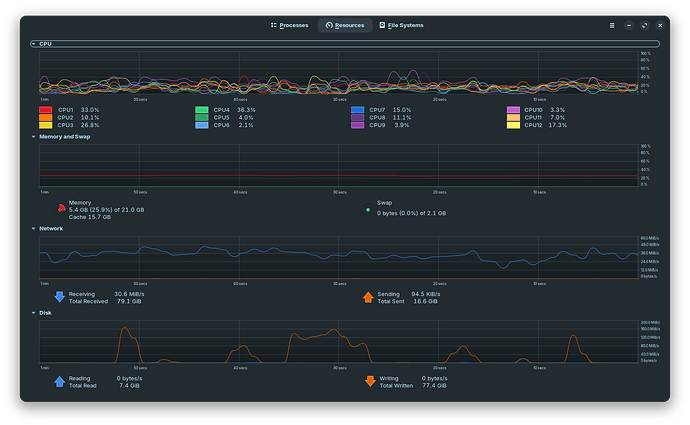The width and height of the screenshot is (690, 425).
Task: Open the blue CPU7 color swatch
Action: point(357,110)
